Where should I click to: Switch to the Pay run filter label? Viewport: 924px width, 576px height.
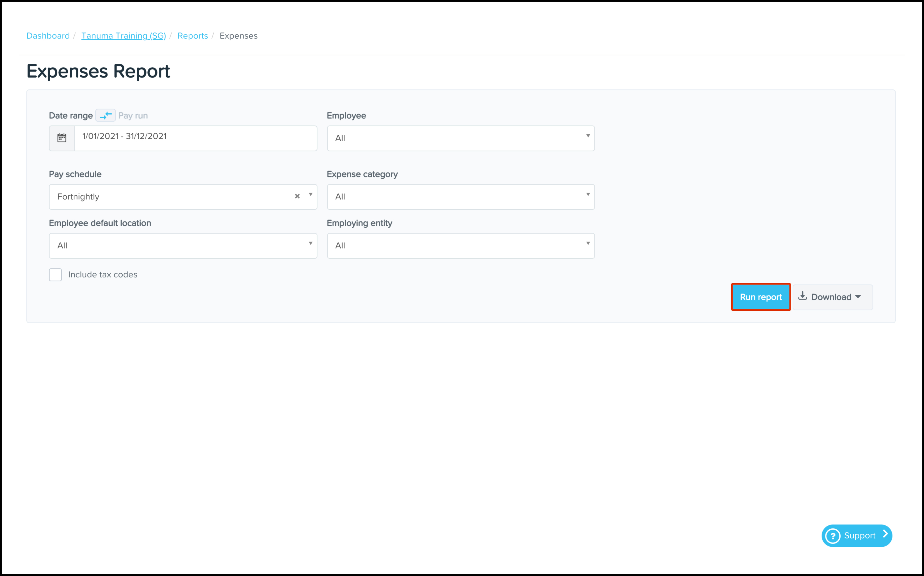(x=133, y=116)
